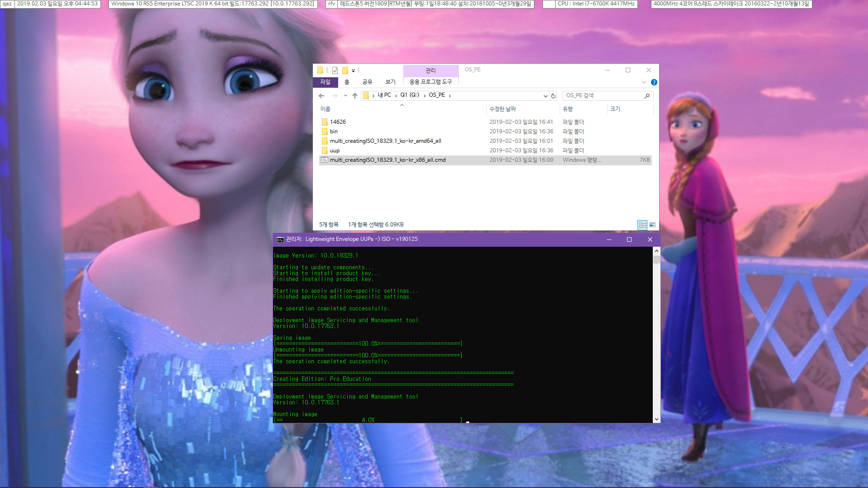Open the 보기 ribbon tab
The image size is (868, 488).
pyautogui.click(x=391, y=82)
